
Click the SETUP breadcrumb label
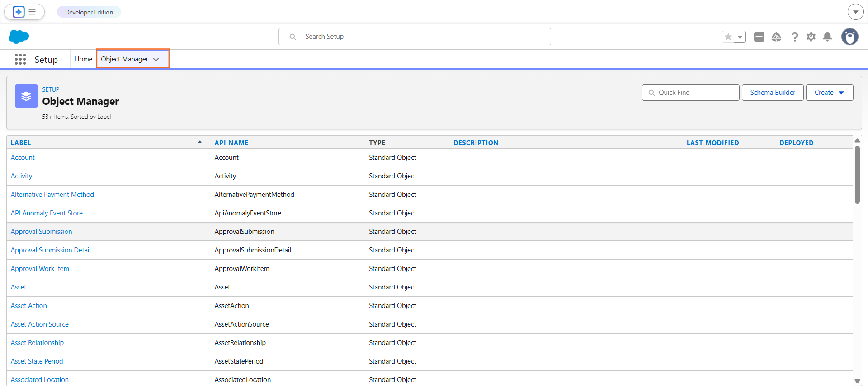pyautogui.click(x=51, y=89)
